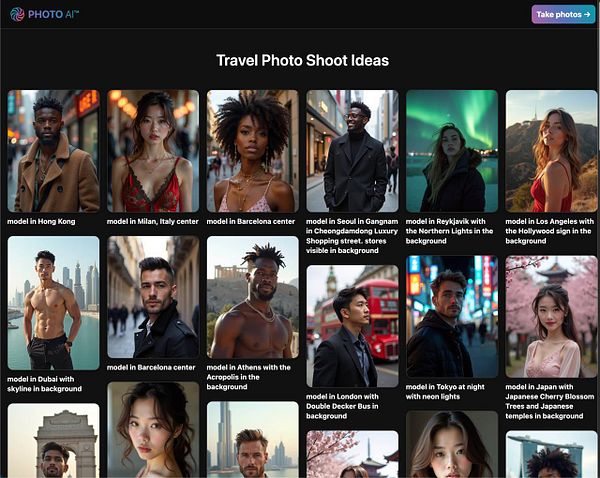
Task: Open the Hong Kong model photo
Action: click(54, 151)
